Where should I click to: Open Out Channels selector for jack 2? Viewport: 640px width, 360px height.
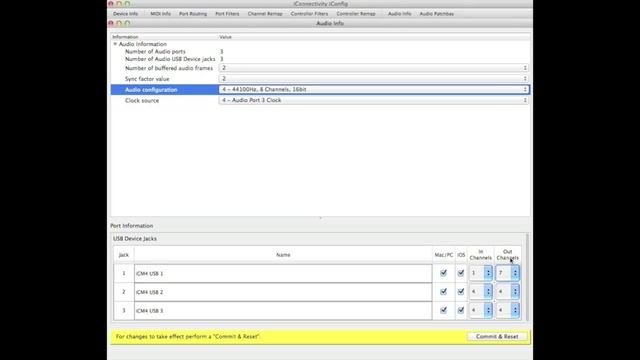point(508,291)
